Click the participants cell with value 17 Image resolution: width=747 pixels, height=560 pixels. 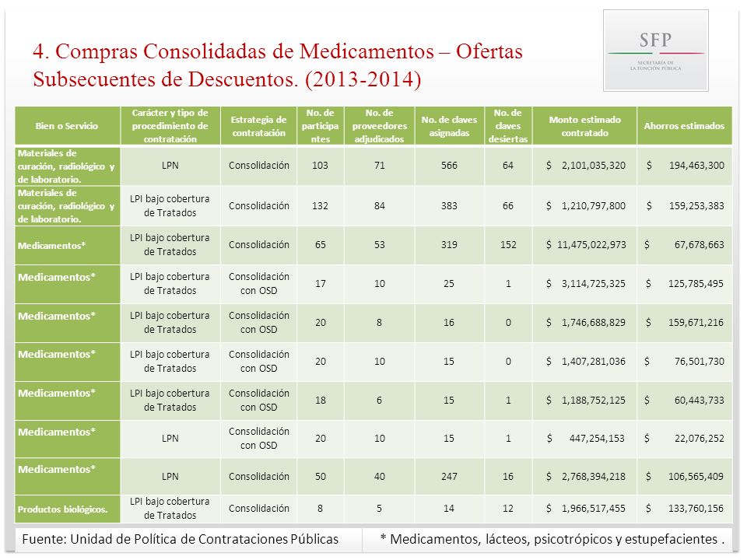tap(320, 284)
